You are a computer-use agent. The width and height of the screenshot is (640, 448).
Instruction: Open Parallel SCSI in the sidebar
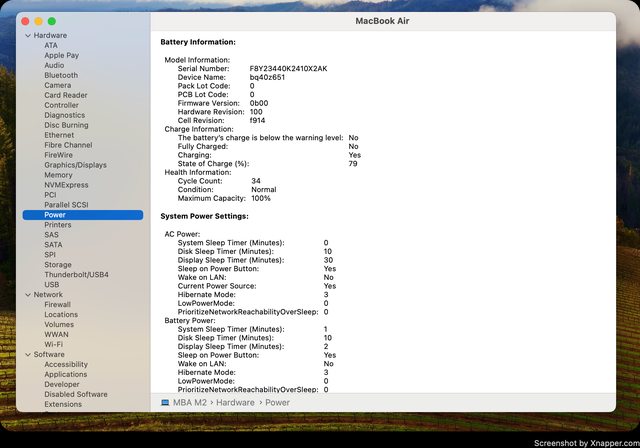(66, 205)
